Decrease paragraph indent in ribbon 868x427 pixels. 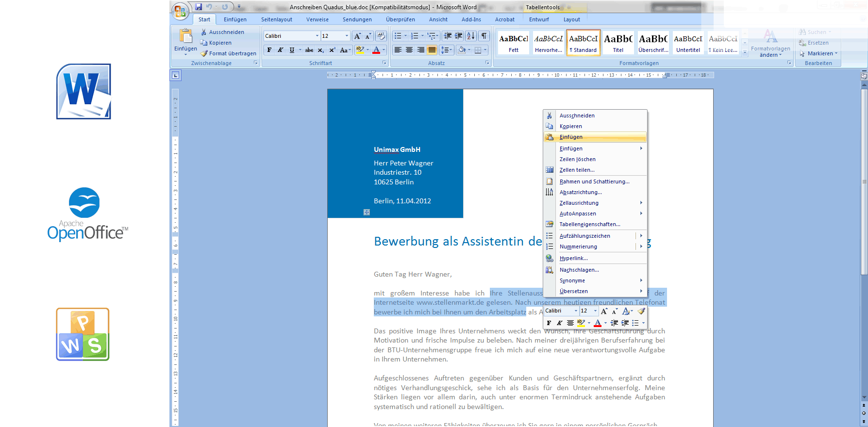448,36
